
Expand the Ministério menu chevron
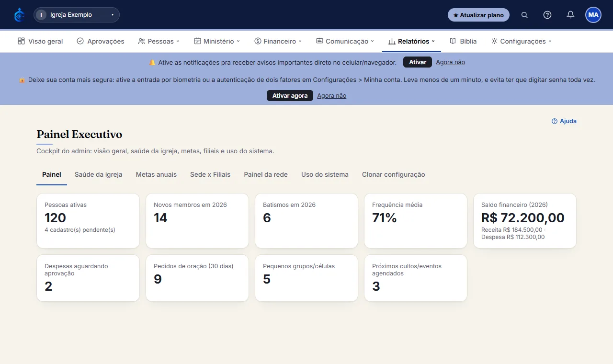[x=238, y=41]
